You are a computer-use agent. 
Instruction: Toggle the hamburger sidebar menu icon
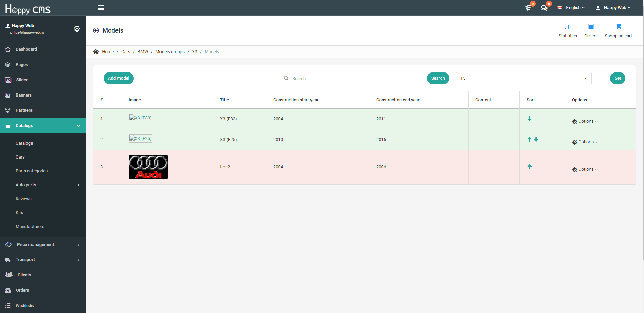(101, 8)
